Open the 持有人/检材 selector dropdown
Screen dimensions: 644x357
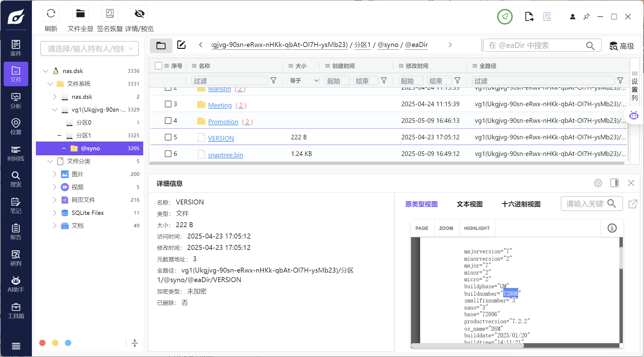click(89, 49)
